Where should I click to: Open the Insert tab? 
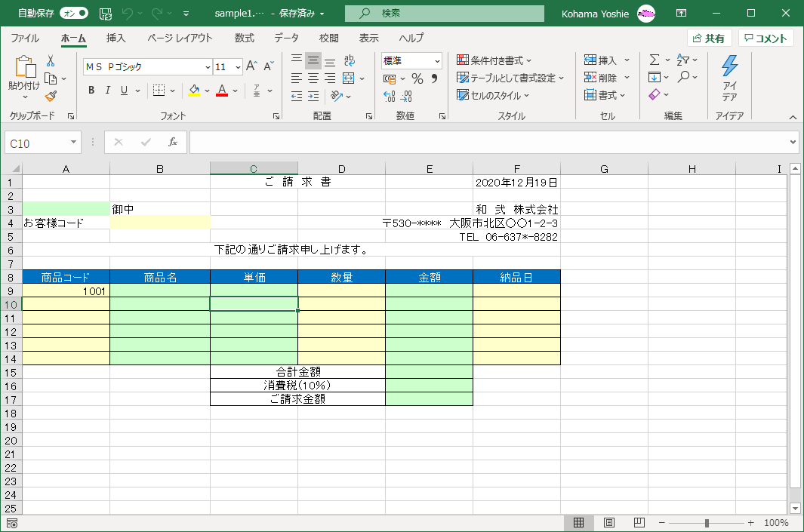click(116, 38)
